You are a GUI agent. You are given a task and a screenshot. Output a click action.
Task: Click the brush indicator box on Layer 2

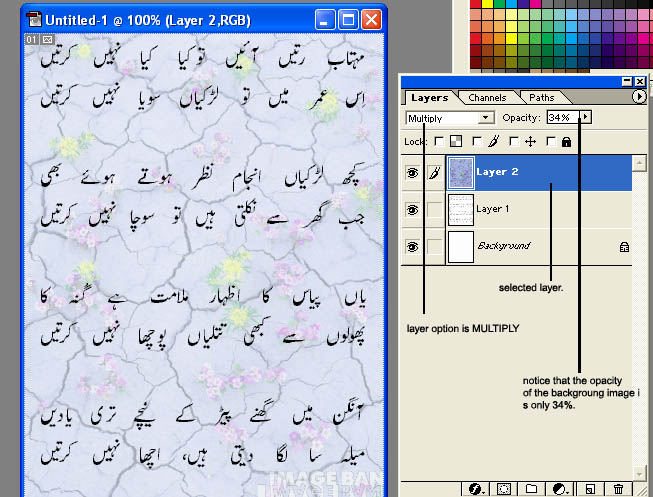click(434, 172)
